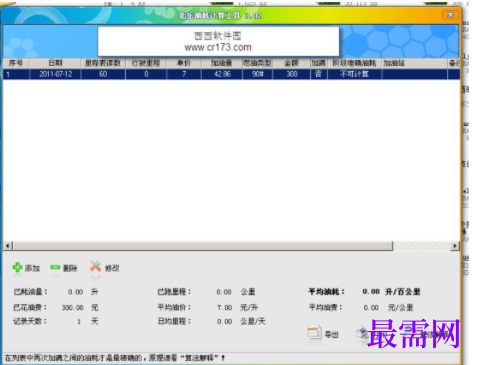Click the 导出 (export) calendar icon button

[323, 333]
